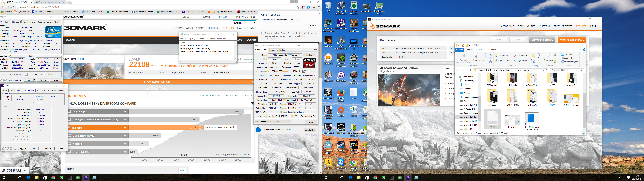Check the Chrome crash statistics checkbox
The image size is (644, 181).
[x=262, y=33]
